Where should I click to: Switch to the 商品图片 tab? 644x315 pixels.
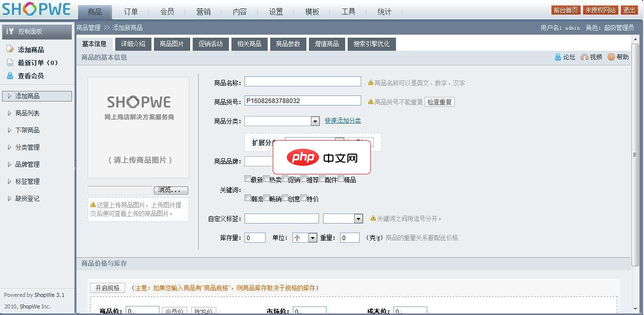coord(172,44)
